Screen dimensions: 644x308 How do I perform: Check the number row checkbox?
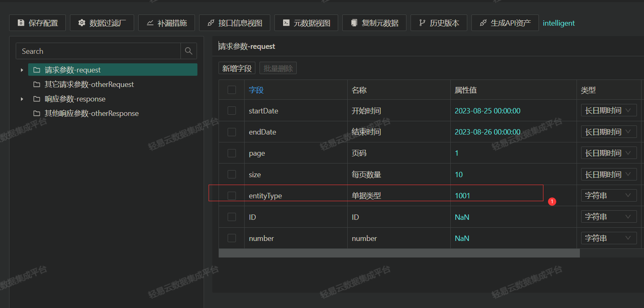click(x=232, y=238)
